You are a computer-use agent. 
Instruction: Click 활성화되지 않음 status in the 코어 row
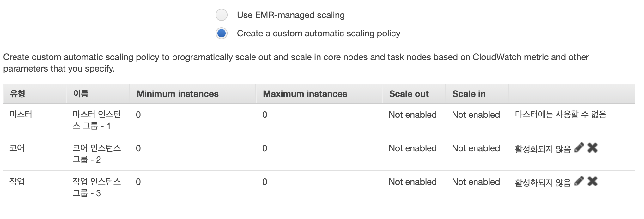coord(543,149)
